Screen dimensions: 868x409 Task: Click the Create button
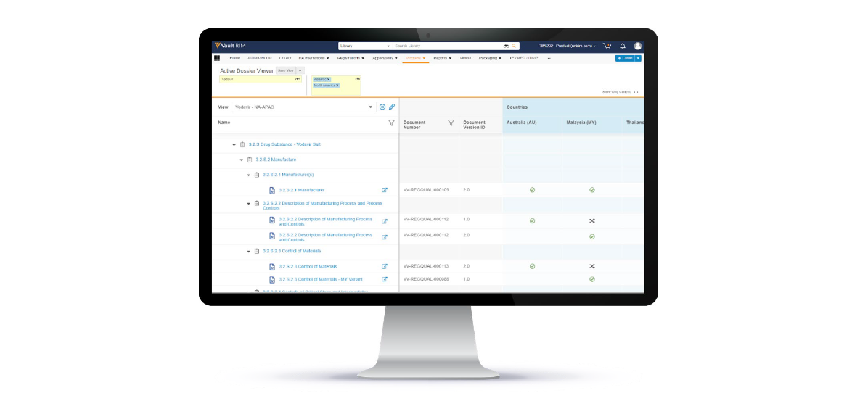pos(624,58)
